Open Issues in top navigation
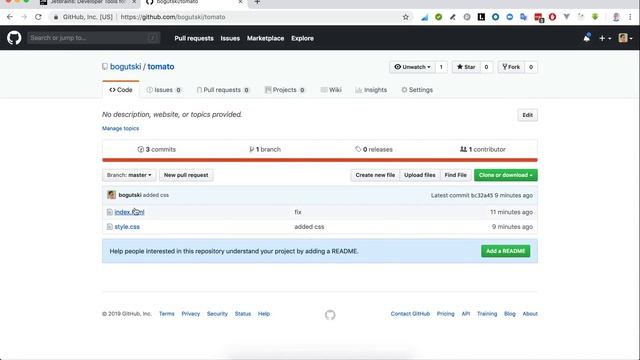This screenshot has height=360, width=640. [x=230, y=38]
